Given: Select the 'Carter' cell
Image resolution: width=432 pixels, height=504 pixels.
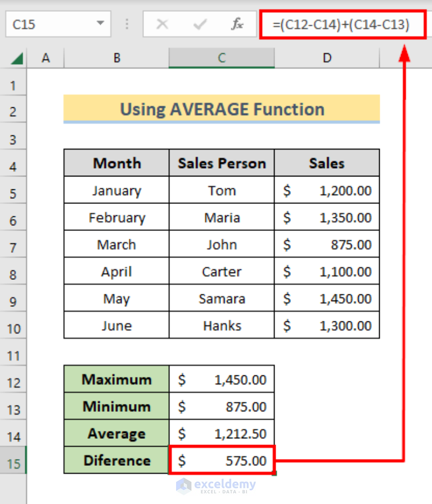Looking at the screenshot, I should pyautogui.click(x=222, y=271).
